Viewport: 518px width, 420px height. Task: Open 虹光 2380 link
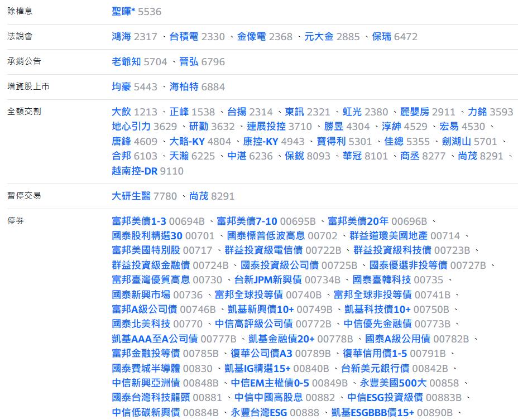click(366, 112)
